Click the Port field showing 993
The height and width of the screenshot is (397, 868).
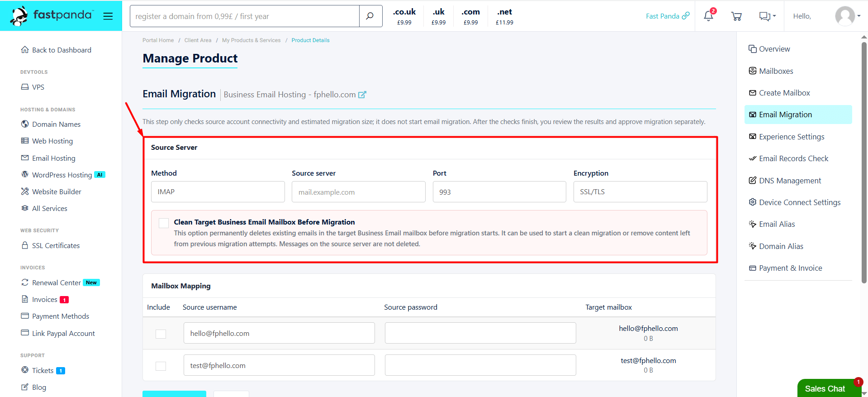click(499, 192)
